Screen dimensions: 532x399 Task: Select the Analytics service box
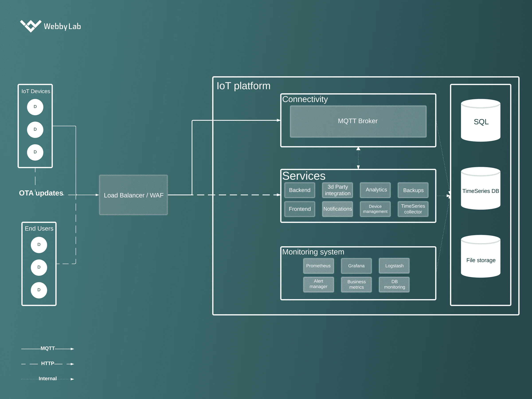pyautogui.click(x=375, y=190)
